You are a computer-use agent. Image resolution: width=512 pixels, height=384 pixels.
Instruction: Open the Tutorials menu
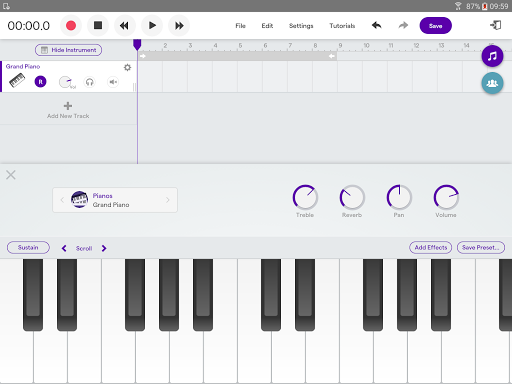click(x=342, y=26)
